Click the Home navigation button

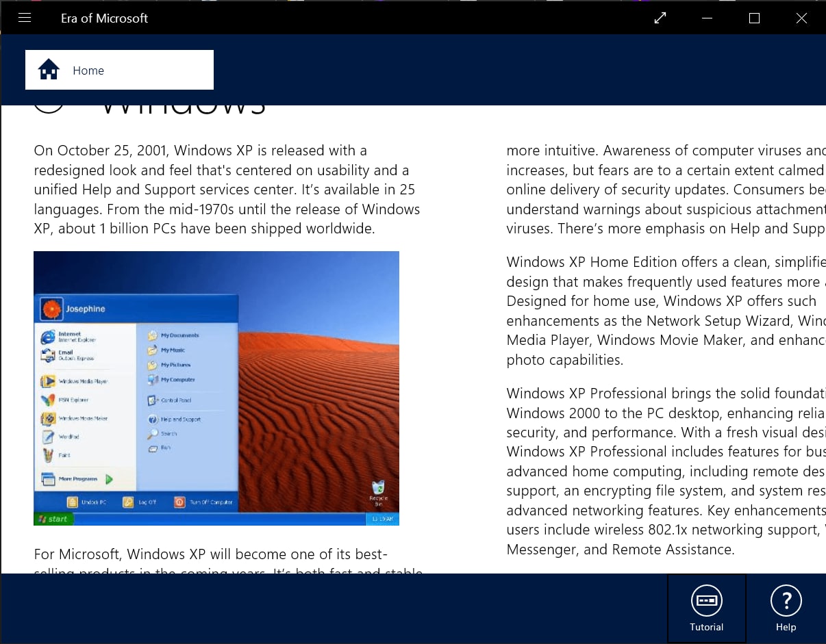119,70
